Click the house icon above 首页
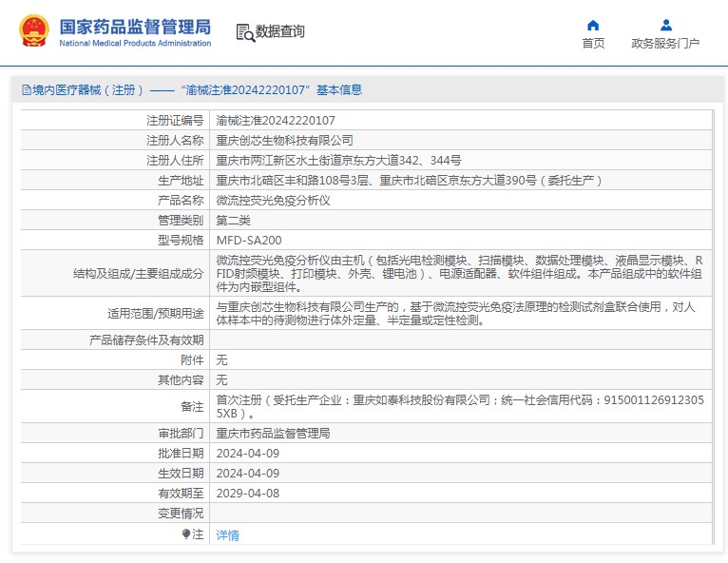Screen dimensions: 728x563 pyautogui.click(x=593, y=25)
